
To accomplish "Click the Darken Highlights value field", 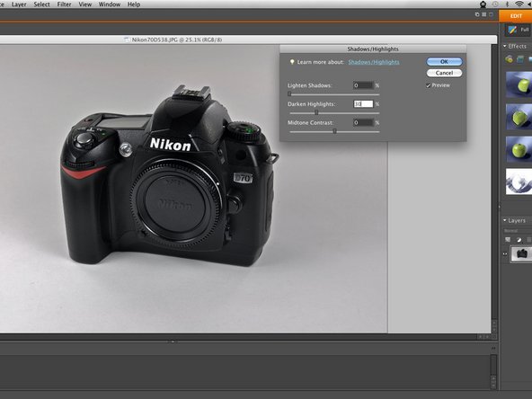I will click(363, 104).
